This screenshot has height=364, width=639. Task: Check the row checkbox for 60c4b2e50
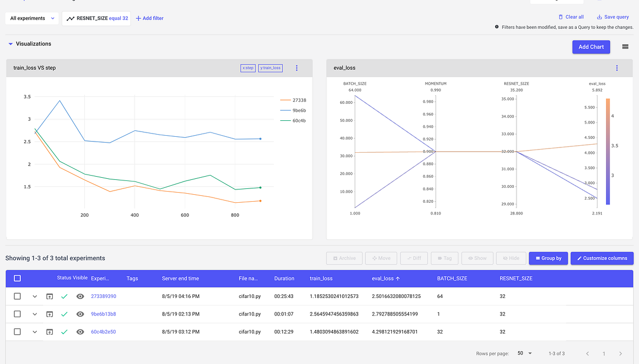click(x=17, y=332)
